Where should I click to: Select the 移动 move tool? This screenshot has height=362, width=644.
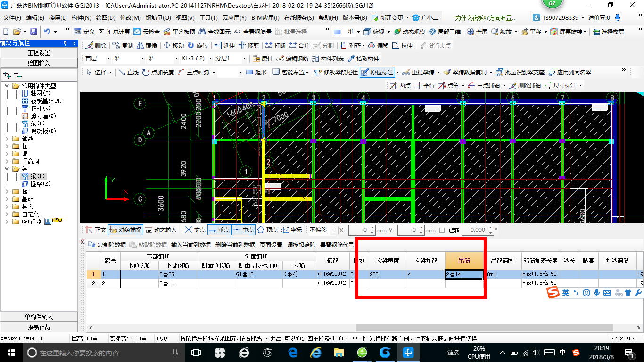tap(173, 46)
